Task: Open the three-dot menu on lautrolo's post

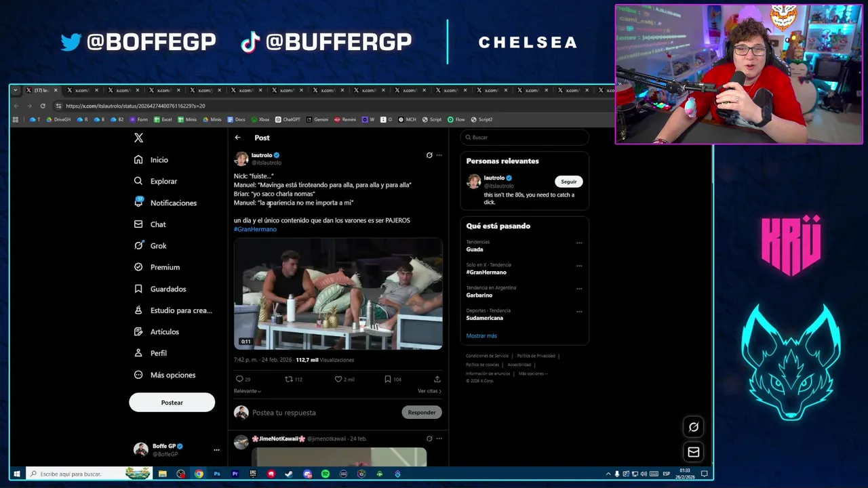Action: pos(439,155)
